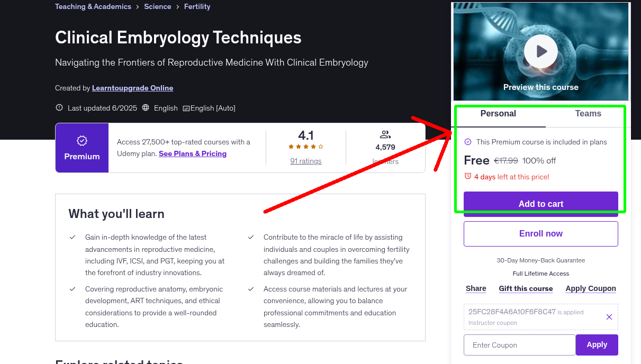Click the closed captions icon before English [Auto]
Viewport: 641px width, 364px height.
pyautogui.click(x=186, y=108)
